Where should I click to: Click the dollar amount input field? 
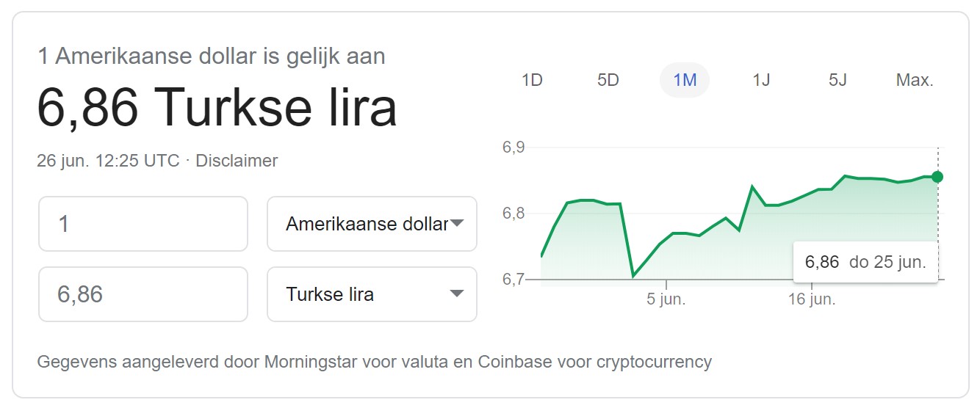pyautogui.click(x=143, y=224)
